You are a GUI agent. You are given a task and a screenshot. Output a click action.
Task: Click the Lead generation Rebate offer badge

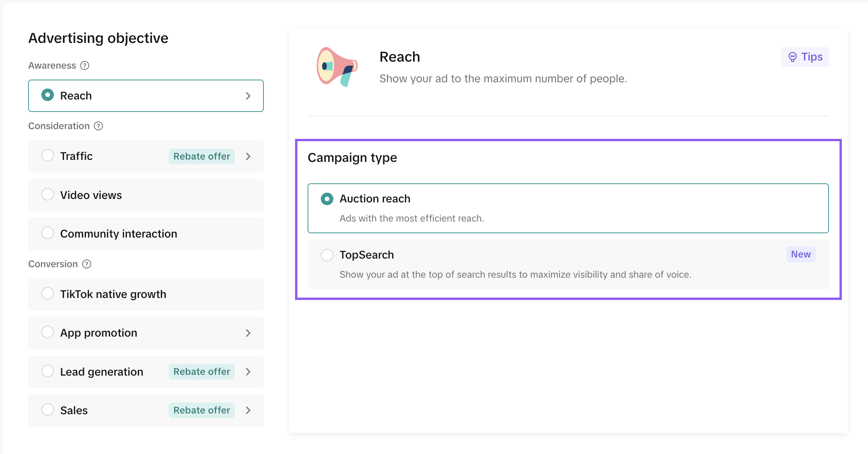[202, 372]
